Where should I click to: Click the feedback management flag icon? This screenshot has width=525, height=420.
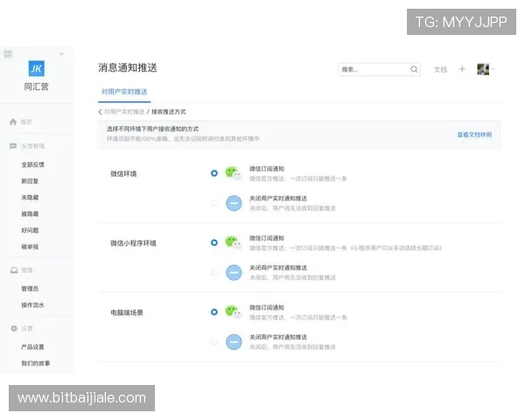[x=13, y=146]
